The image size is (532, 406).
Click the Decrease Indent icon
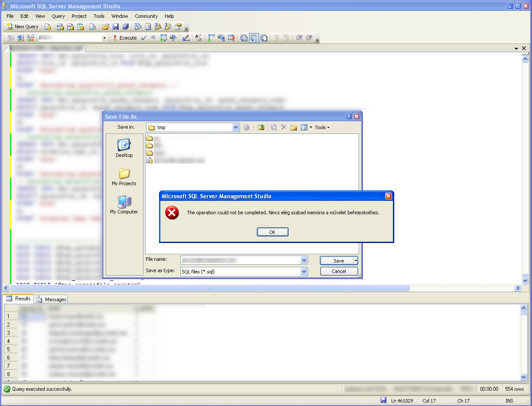[x=299, y=38]
